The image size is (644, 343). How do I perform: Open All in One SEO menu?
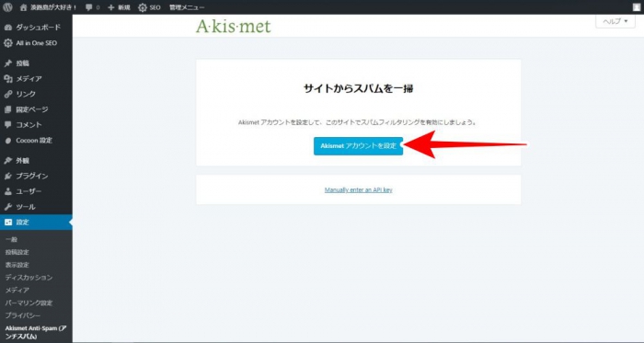36,43
